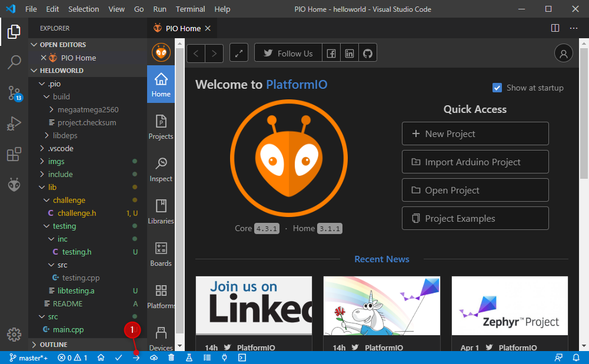Viewport: 589px width, 364px height.
Task: Expand the imgs folder
Action: pos(88,161)
